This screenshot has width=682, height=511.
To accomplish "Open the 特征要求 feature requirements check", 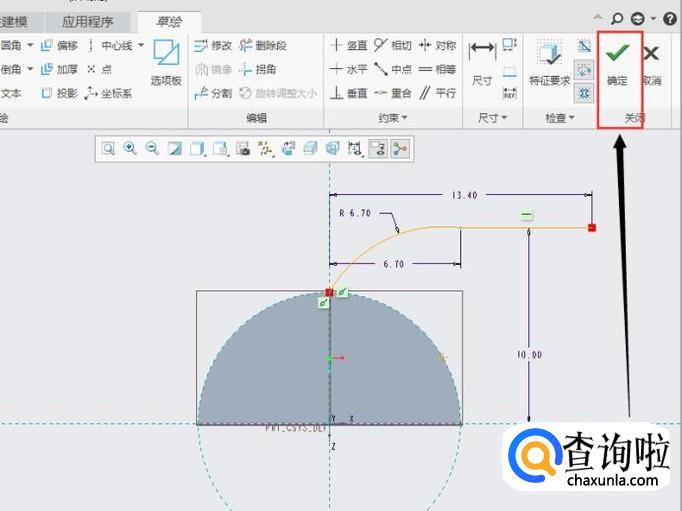I will tap(549, 63).
